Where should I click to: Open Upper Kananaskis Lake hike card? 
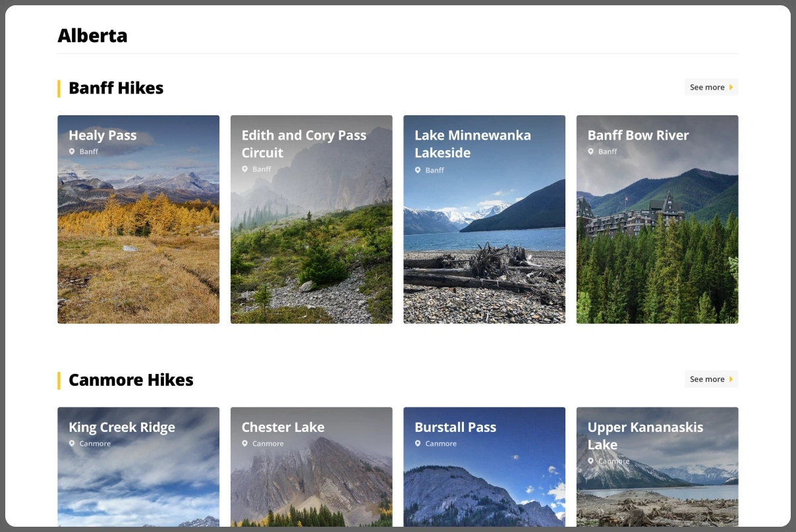point(657,467)
